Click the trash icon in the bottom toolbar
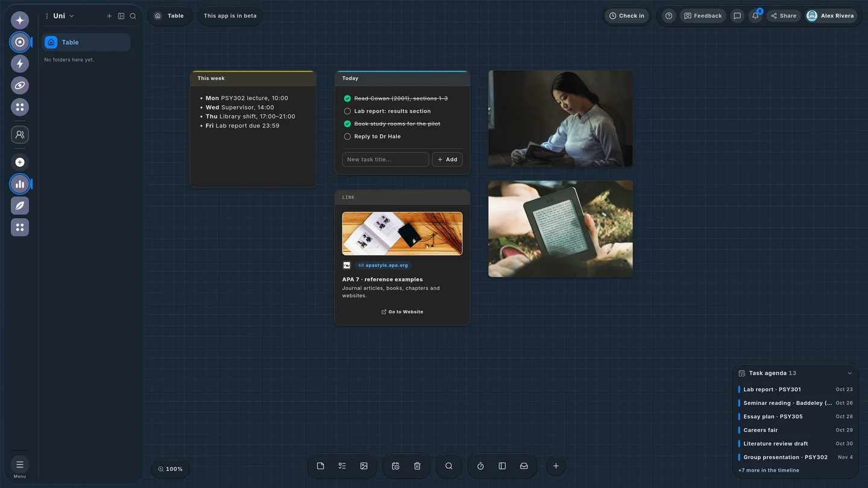The image size is (868, 488). 417,466
